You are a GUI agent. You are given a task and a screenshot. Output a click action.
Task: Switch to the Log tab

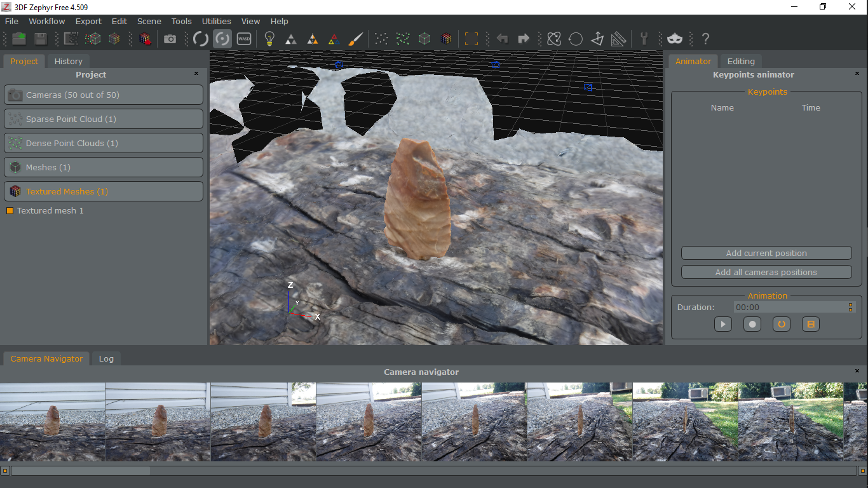(105, 358)
